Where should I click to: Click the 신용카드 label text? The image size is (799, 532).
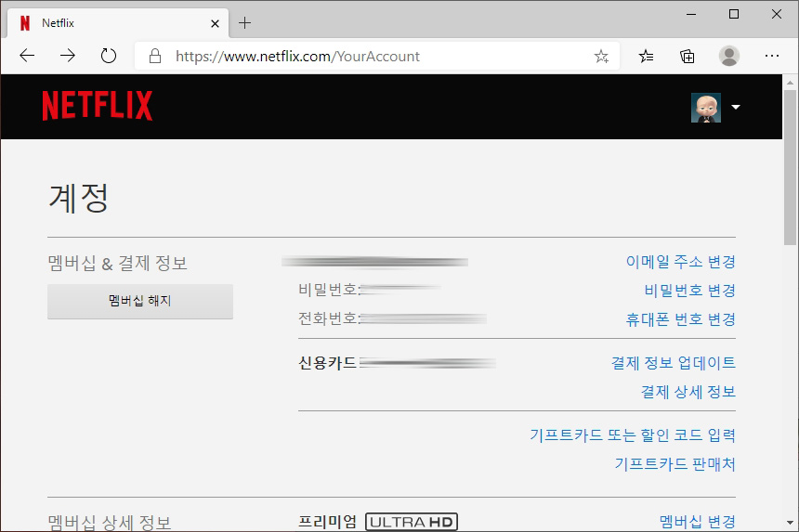pyautogui.click(x=327, y=362)
